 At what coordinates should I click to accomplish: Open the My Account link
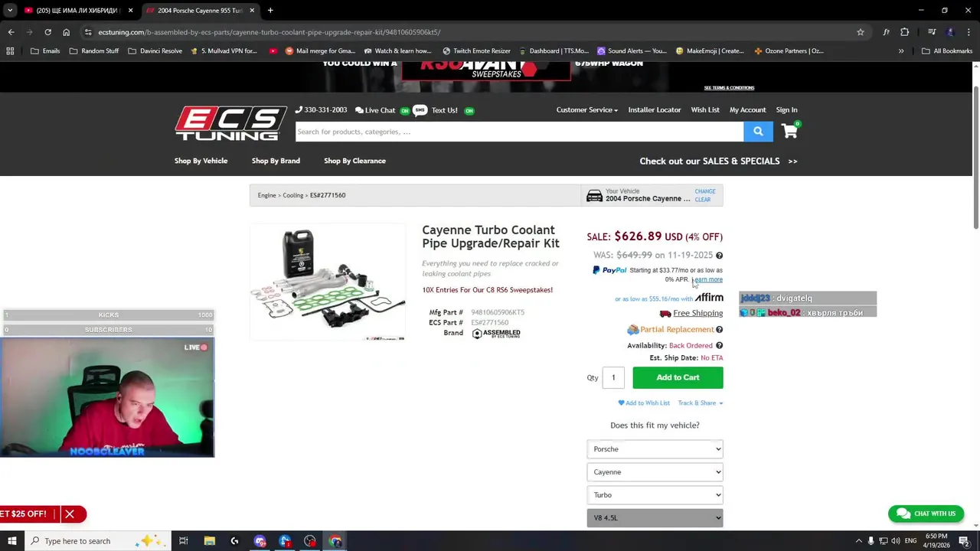tap(747, 110)
